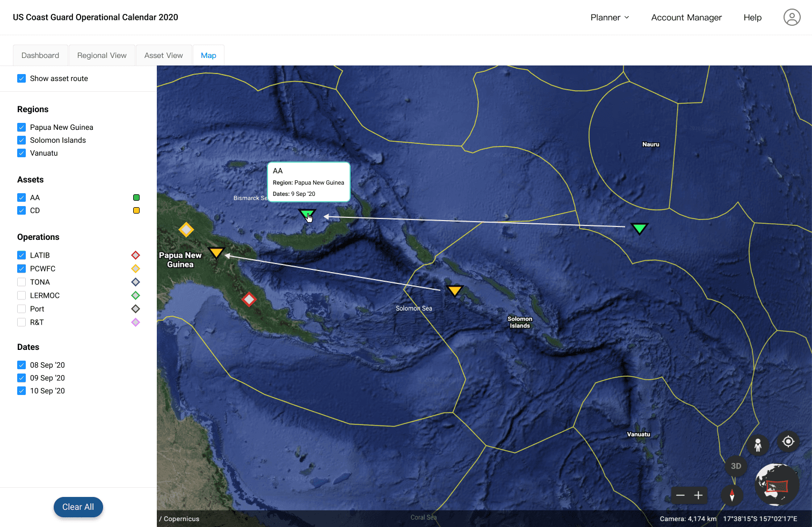Click the globe overview thumbnail
Viewport: 812px width, 527px height.
point(777,485)
